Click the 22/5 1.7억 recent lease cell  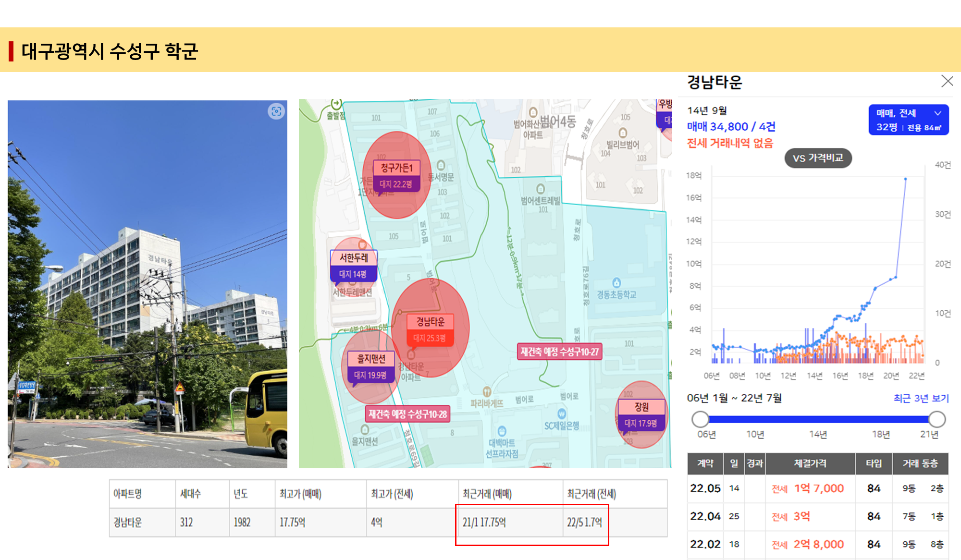(615, 522)
